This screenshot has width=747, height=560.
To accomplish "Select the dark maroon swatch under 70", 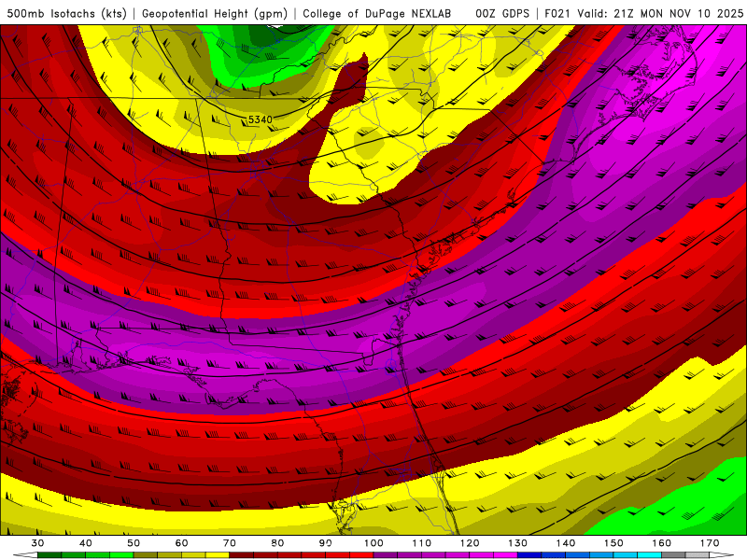I will click(x=242, y=555).
